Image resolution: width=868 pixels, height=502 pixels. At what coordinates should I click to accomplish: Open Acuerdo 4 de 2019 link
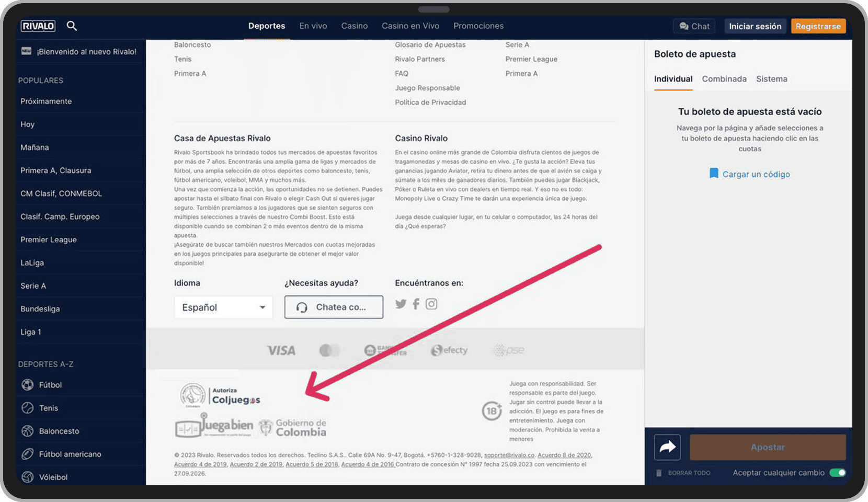click(x=200, y=464)
